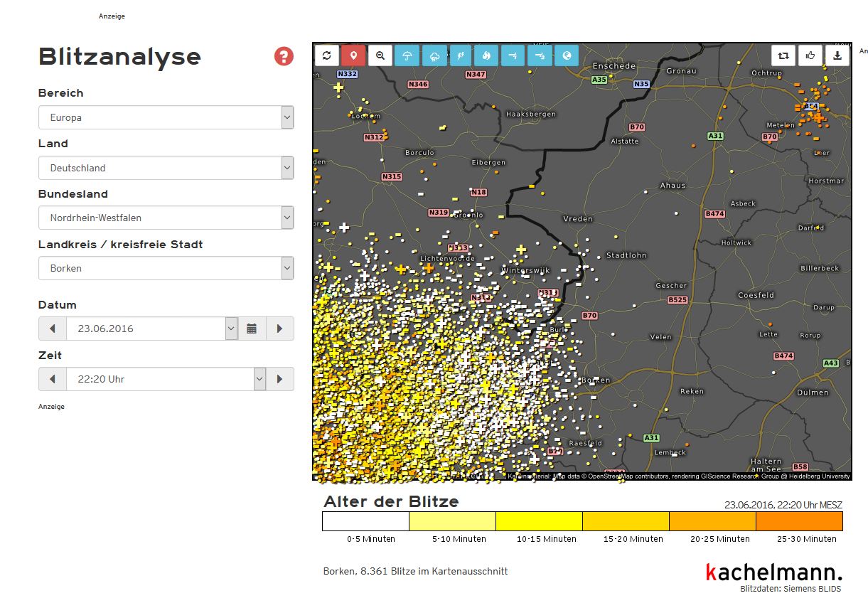Viewport: 868px width, 603px height.
Task: Select the umbrella precipitation layer icon
Action: point(407,55)
